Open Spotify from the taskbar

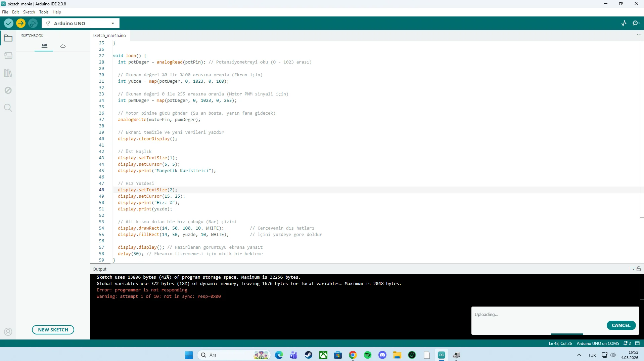pyautogui.click(x=368, y=355)
